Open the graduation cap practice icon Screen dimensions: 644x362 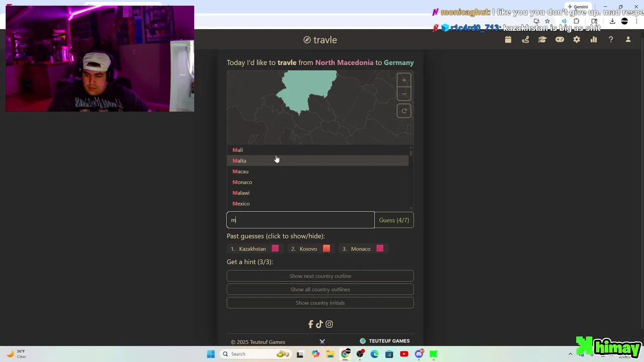click(x=542, y=40)
